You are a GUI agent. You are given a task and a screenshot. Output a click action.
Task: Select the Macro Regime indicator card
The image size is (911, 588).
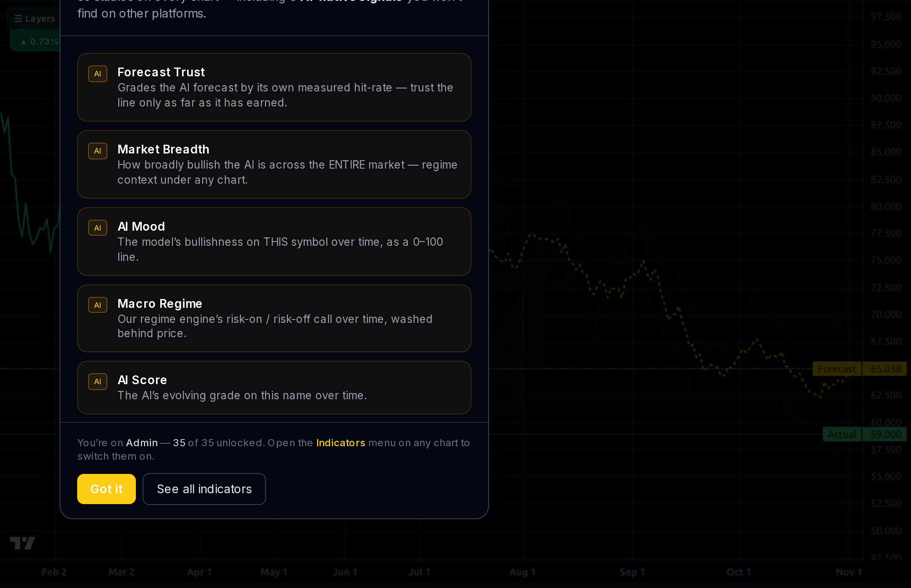274,318
